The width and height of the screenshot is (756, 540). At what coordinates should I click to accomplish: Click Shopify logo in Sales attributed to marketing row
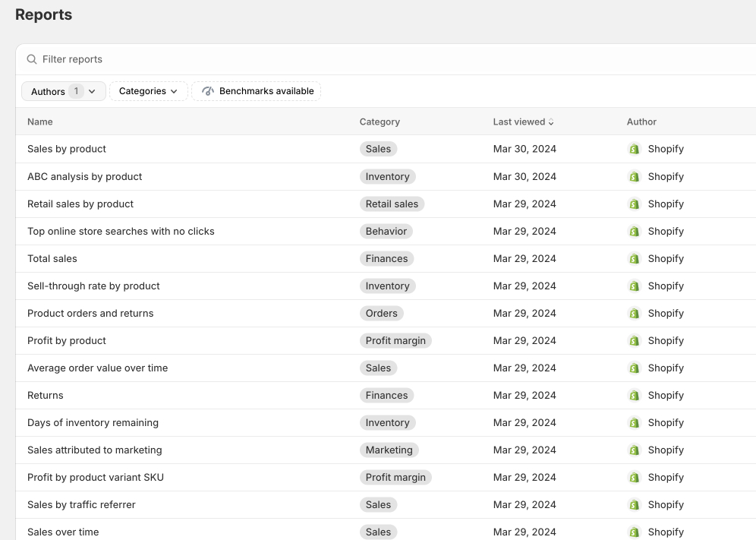click(634, 450)
